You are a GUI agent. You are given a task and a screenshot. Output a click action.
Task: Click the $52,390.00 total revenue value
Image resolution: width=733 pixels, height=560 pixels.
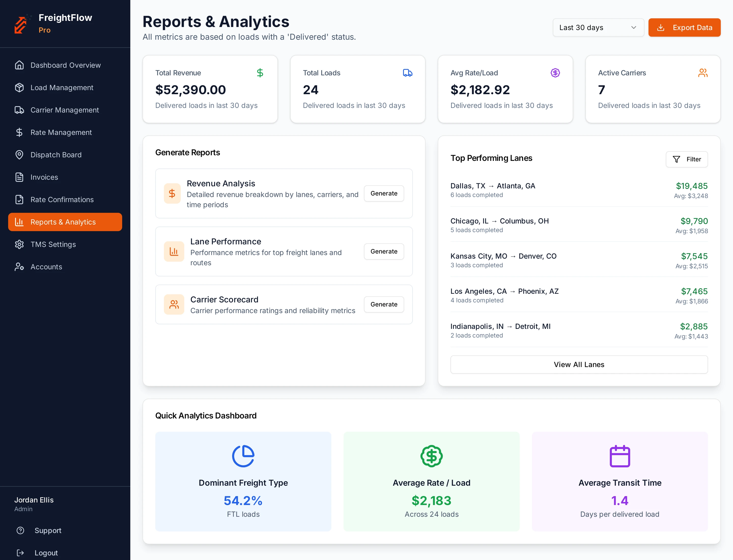coord(191,90)
